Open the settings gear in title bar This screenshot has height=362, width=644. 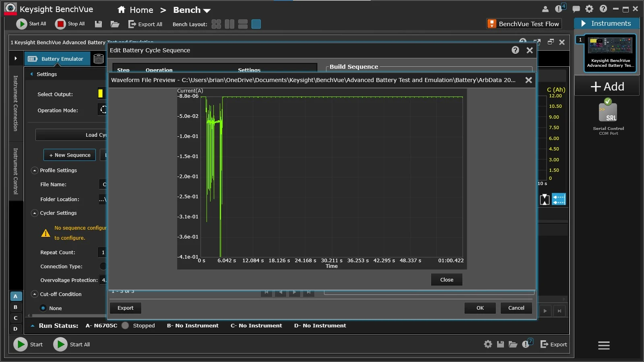click(589, 9)
